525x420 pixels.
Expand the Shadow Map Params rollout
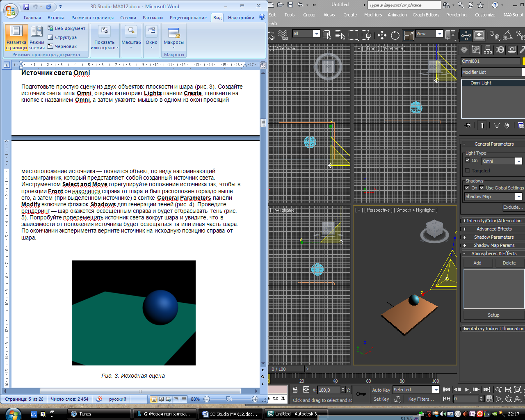(493, 245)
